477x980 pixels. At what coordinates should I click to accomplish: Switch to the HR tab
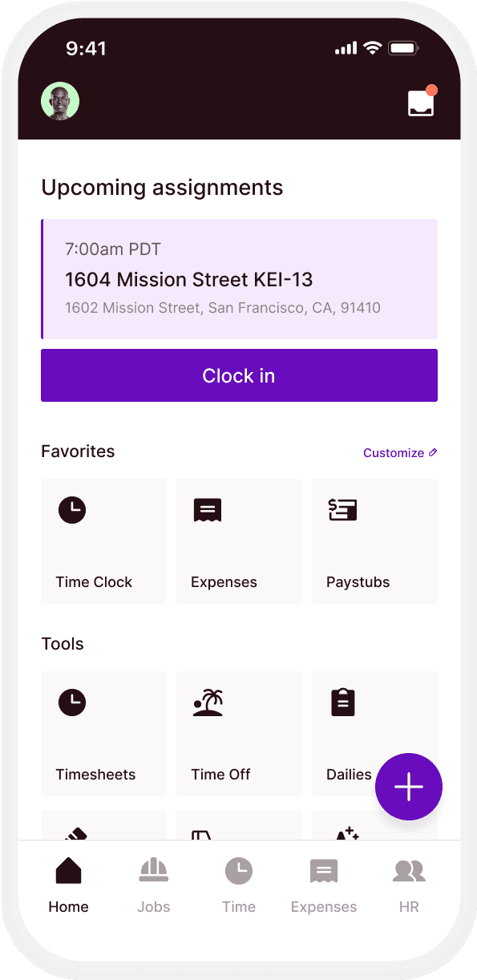(x=409, y=882)
